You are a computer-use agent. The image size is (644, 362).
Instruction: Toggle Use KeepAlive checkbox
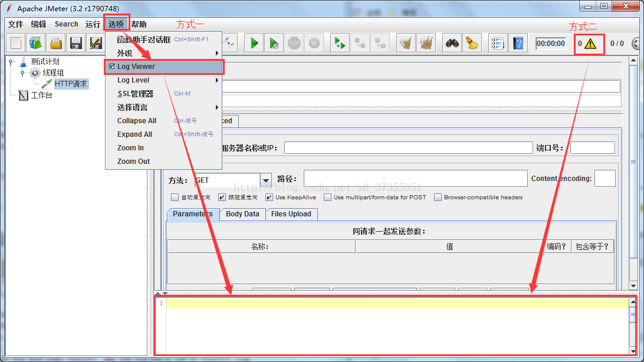pos(269,198)
